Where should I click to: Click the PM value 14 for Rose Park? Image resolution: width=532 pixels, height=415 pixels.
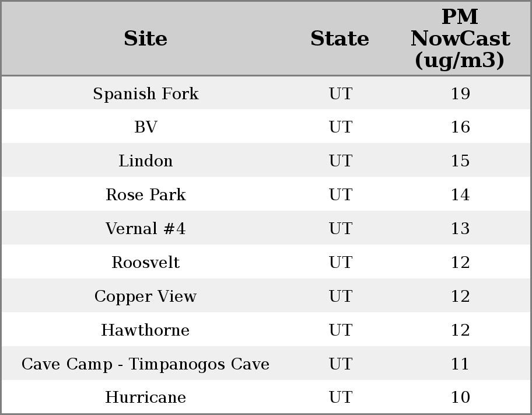pos(460,195)
